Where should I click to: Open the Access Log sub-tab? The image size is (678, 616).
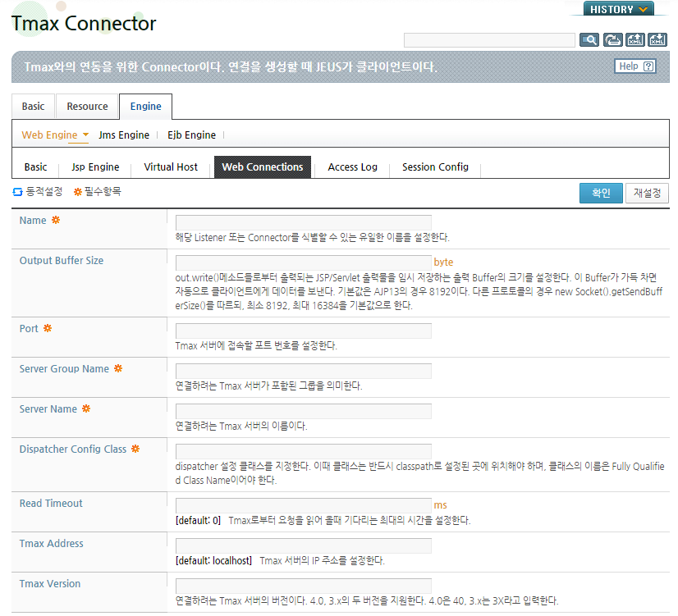pyautogui.click(x=352, y=167)
